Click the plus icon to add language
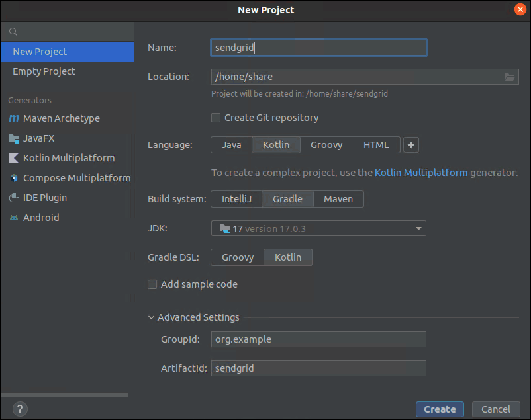Image resolution: width=531 pixels, height=420 pixels. pos(411,145)
